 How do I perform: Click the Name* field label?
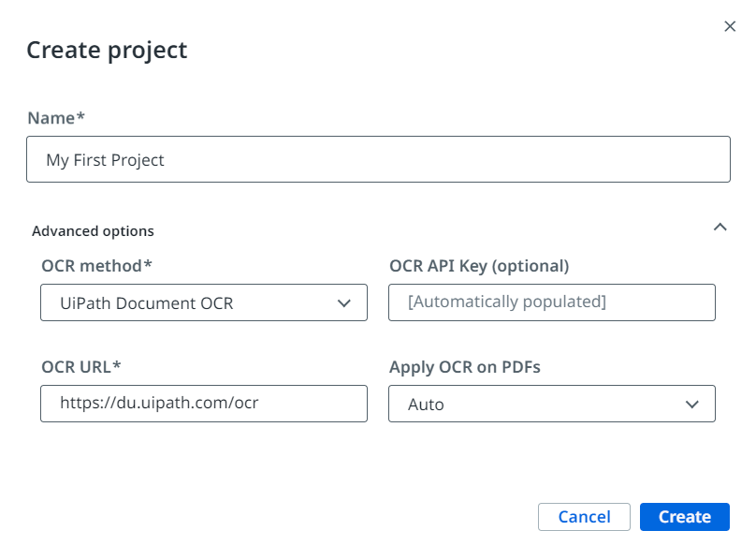point(56,117)
